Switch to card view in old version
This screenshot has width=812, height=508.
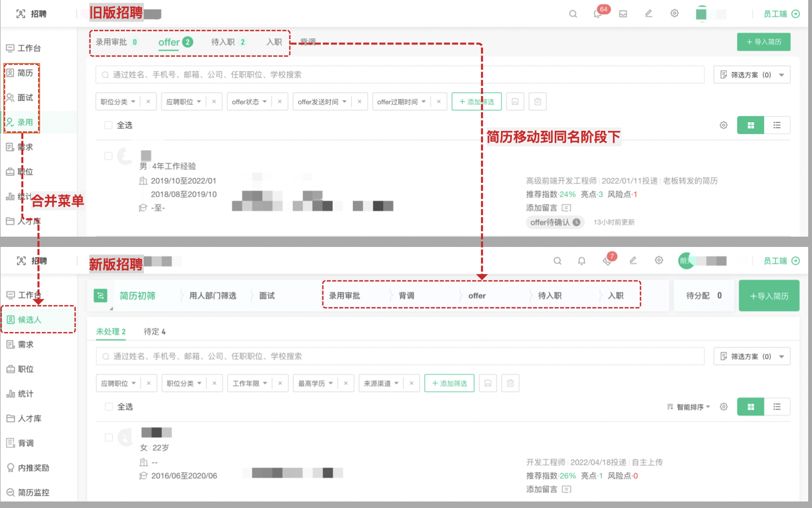pyautogui.click(x=751, y=125)
